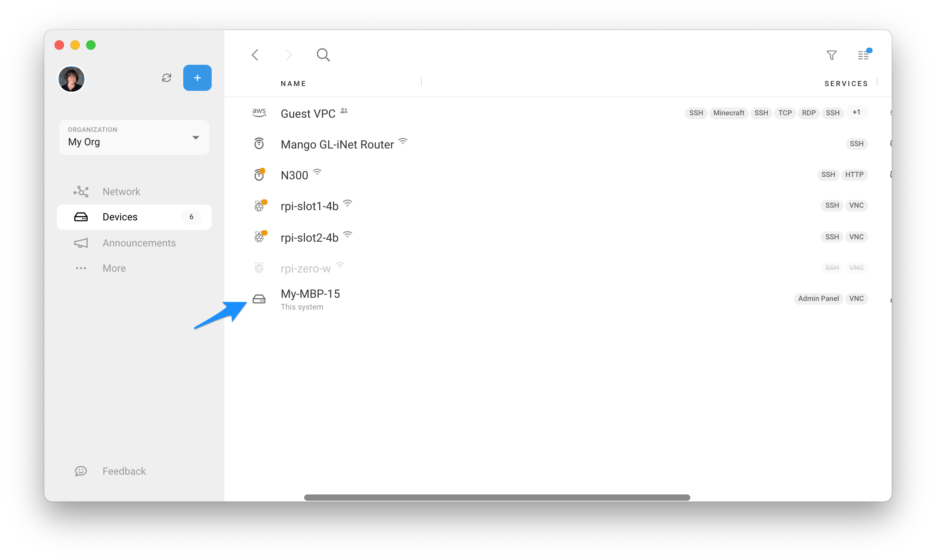Click the Announcements megaphone icon
The image size is (936, 560).
tap(81, 243)
